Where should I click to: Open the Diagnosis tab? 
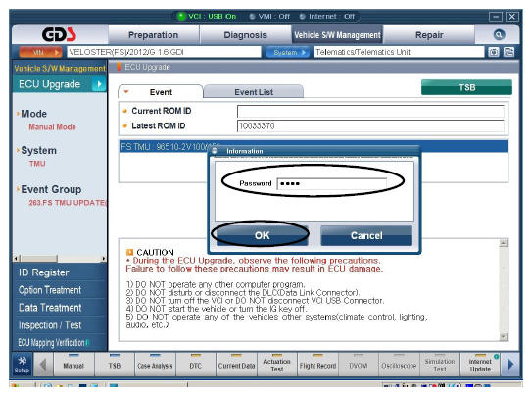point(245,35)
